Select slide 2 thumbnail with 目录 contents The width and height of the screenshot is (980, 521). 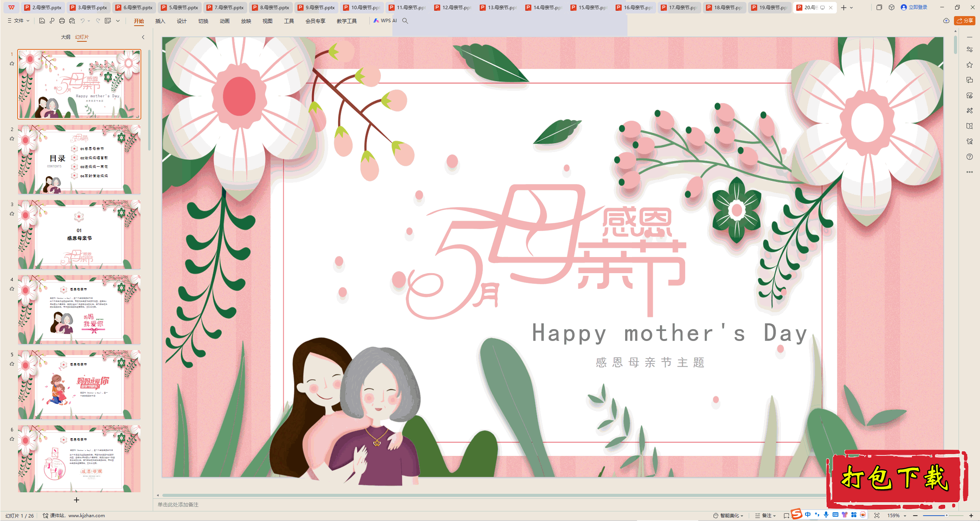79,159
